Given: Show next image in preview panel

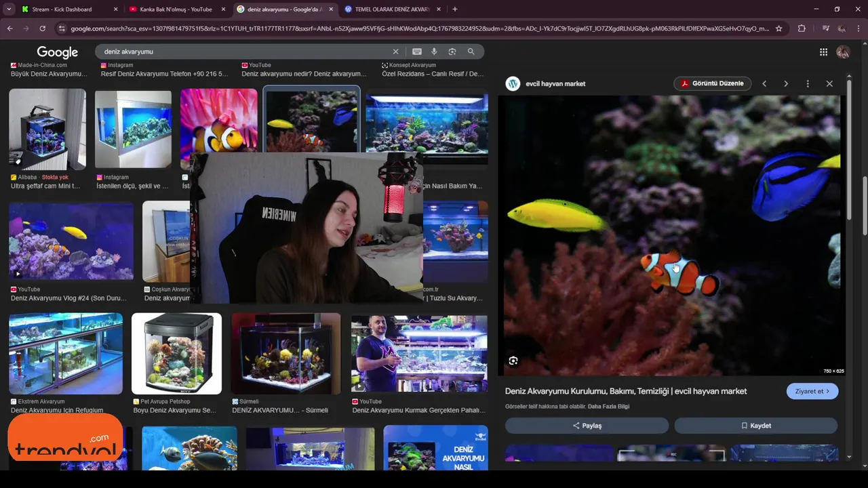Looking at the screenshot, I should pyautogui.click(x=786, y=83).
